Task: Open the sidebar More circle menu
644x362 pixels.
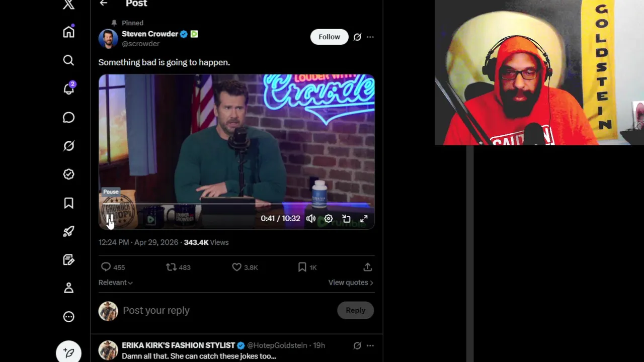Action: pyautogui.click(x=69, y=317)
